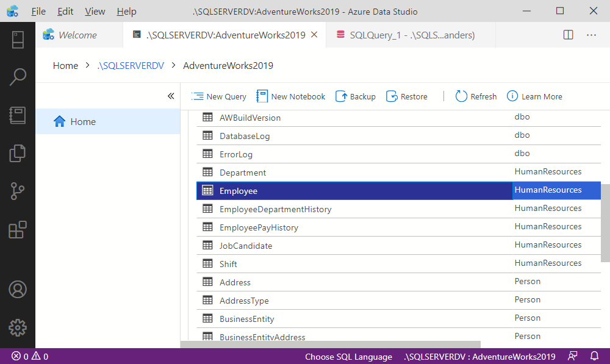Open the Accounts icon in activity bar
Image resolution: width=610 pixels, height=364 pixels.
coord(18,290)
